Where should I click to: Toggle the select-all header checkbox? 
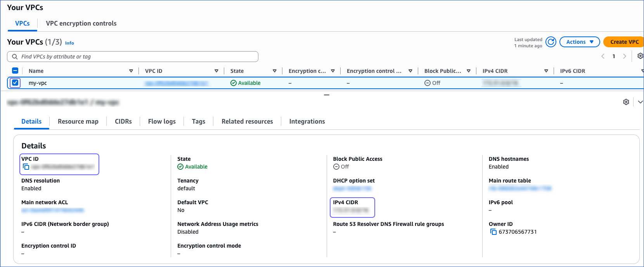tap(15, 71)
